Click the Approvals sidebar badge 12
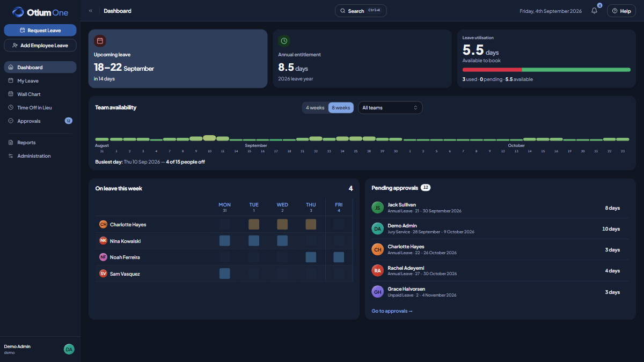 point(68,121)
